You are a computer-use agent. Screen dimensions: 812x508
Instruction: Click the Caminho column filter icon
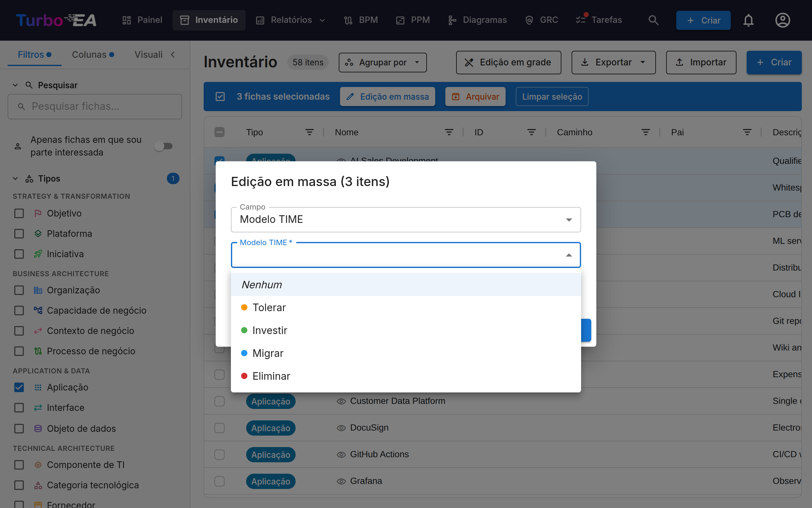pos(646,132)
